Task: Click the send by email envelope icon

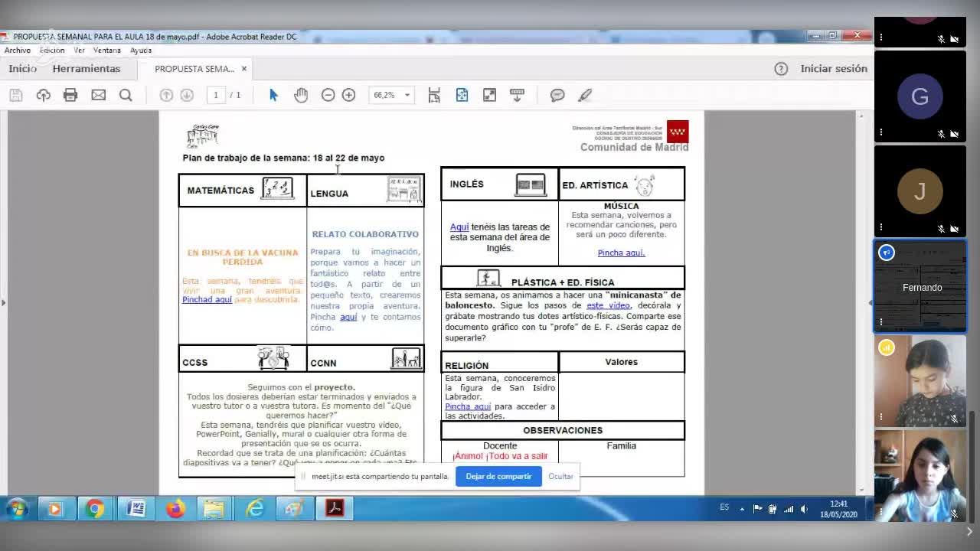Action: click(98, 95)
